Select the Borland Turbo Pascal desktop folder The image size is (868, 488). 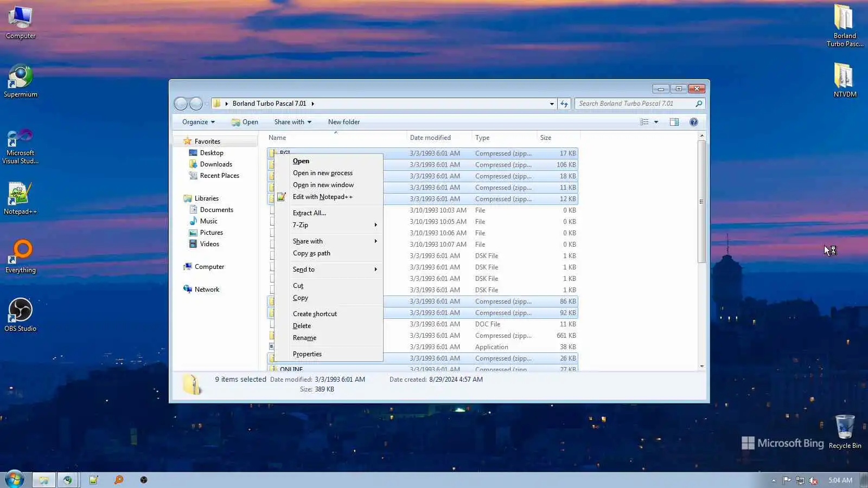coord(845,26)
